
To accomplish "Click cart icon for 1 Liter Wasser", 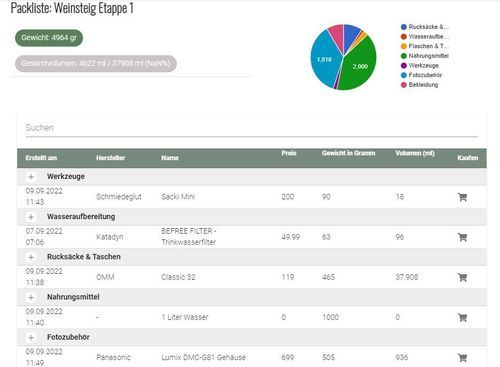I will point(462,317).
